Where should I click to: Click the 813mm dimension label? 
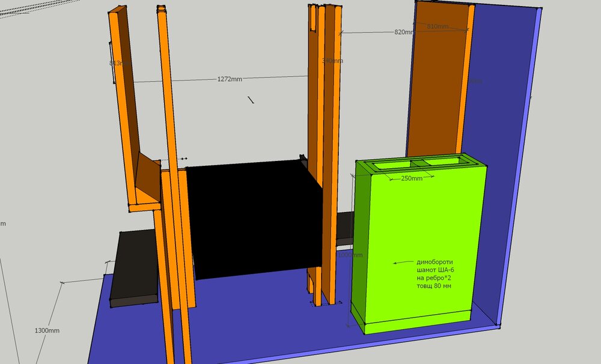119,63
